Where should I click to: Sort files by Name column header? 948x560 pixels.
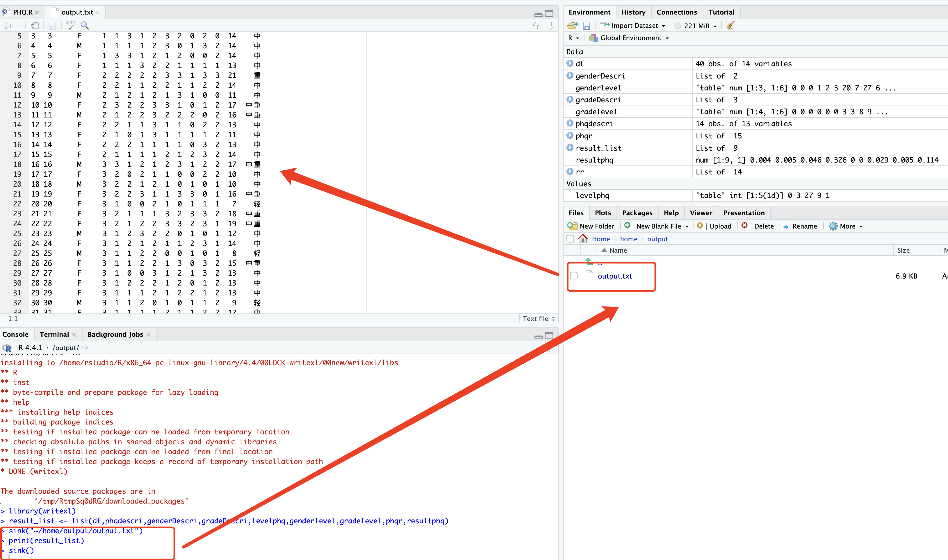click(x=617, y=250)
